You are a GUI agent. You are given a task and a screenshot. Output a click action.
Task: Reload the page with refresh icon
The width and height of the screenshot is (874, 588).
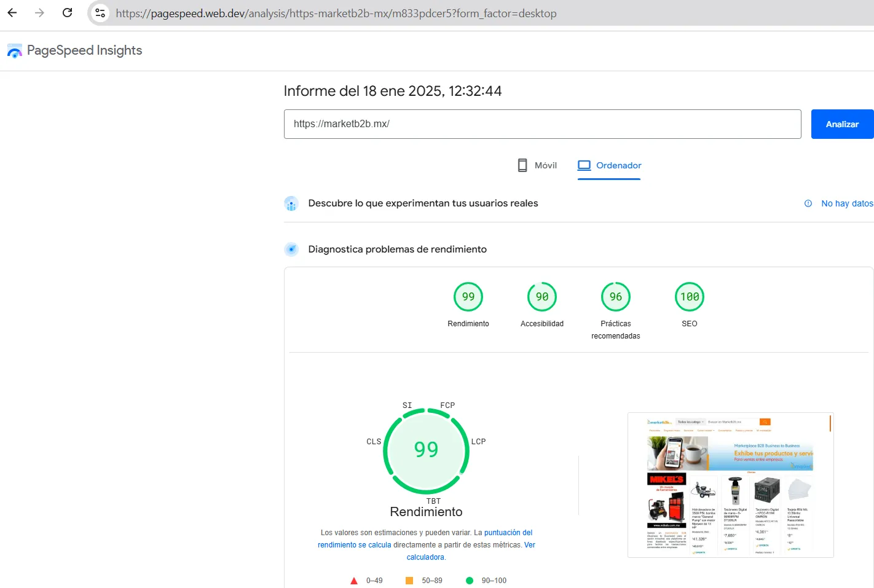[x=68, y=13]
